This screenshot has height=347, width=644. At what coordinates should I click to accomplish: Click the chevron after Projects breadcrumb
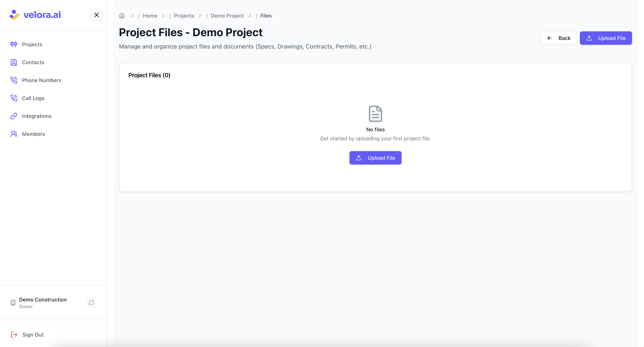click(x=200, y=16)
